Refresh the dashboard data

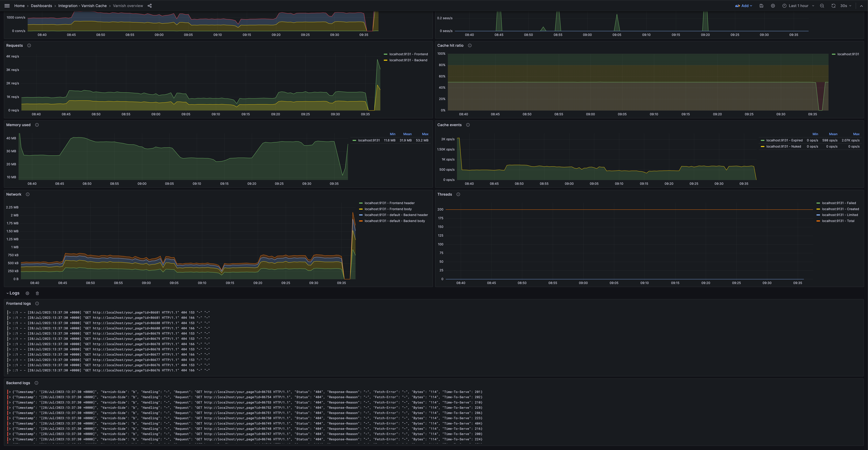click(x=833, y=6)
